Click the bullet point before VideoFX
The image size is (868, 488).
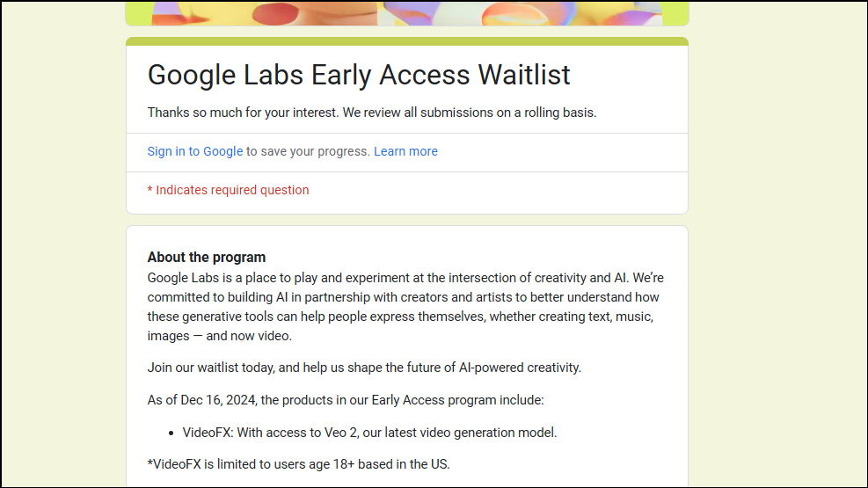171,433
